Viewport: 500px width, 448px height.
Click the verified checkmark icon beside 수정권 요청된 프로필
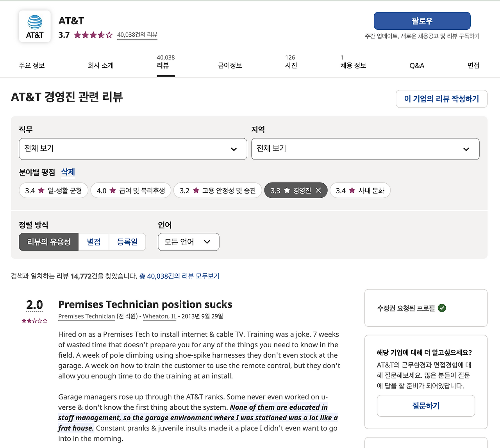pyautogui.click(x=442, y=308)
